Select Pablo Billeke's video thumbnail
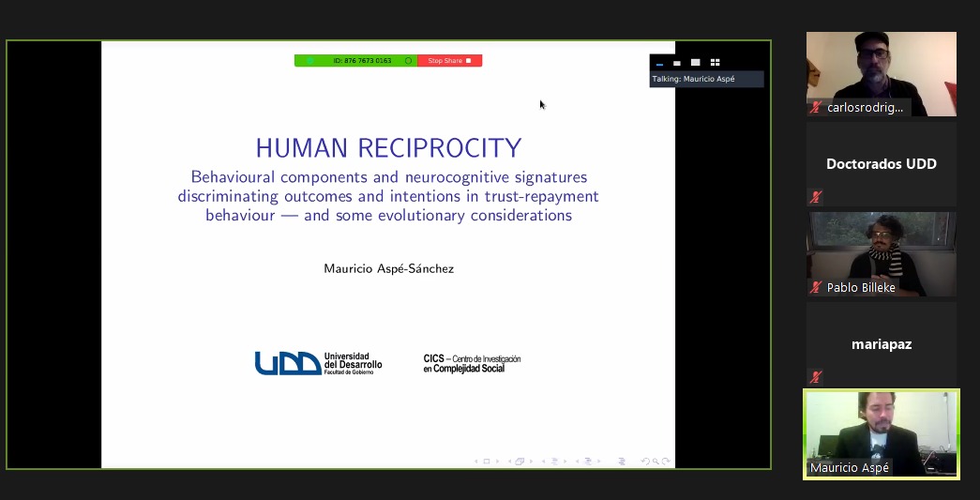This screenshot has height=500, width=980. [x=881, y=253]
